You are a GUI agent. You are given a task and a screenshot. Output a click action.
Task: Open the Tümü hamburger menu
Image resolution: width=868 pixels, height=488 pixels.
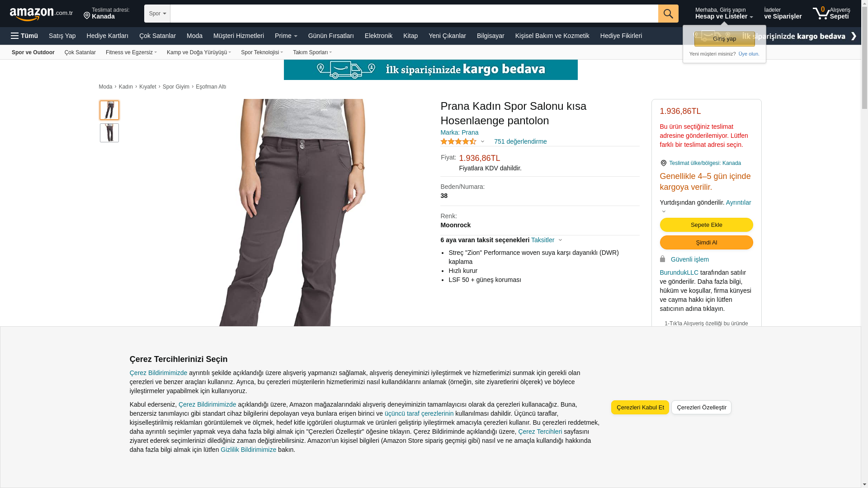pyautogui.click(x=24, y=36)
